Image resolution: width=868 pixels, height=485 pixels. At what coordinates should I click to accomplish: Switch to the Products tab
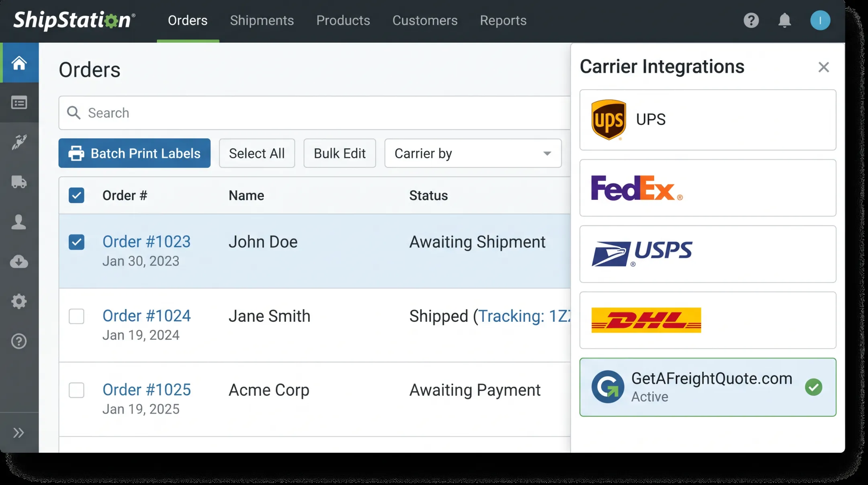[343, 20]
